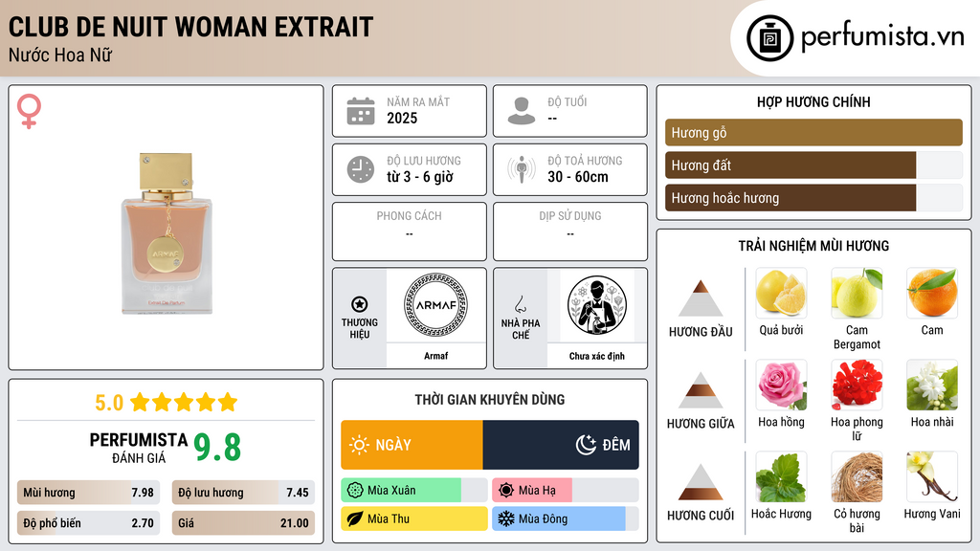Click the Trải nghiệm mùi hương heading
This screenshot has height=551, width=980.
[813, 246]
